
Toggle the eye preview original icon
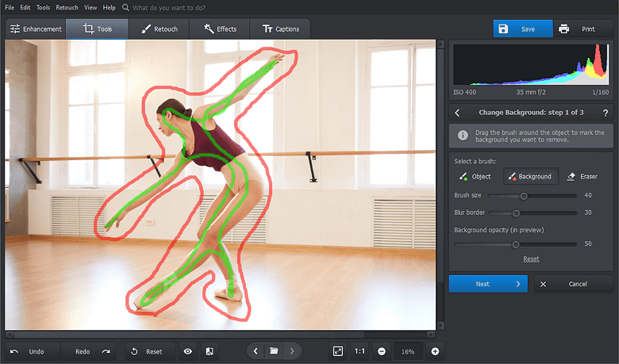[188, 351]
